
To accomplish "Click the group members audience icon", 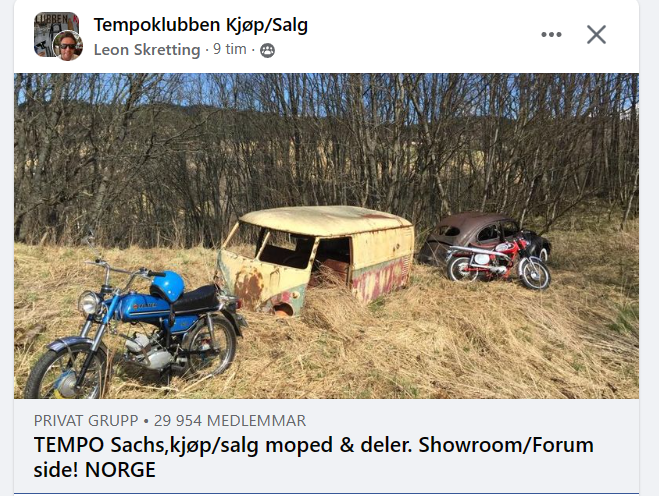I will coord(267,50).
